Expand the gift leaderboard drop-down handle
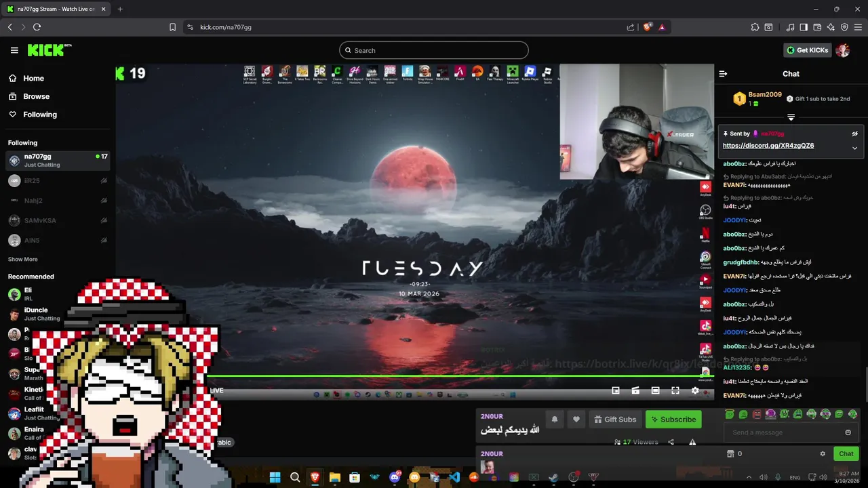This screenshot has height=488, width=868. [x=791, y=117]
